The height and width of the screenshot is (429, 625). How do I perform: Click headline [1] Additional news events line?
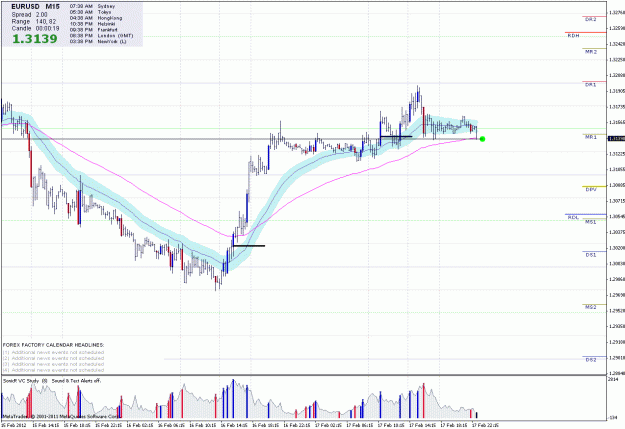pyautogui.click(x=53, y=352)
